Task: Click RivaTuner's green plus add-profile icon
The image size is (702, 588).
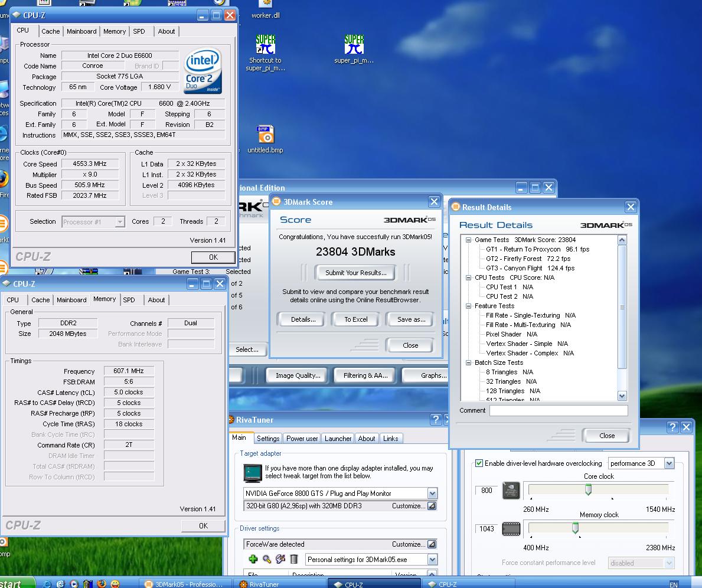Action: click(253, 559)
